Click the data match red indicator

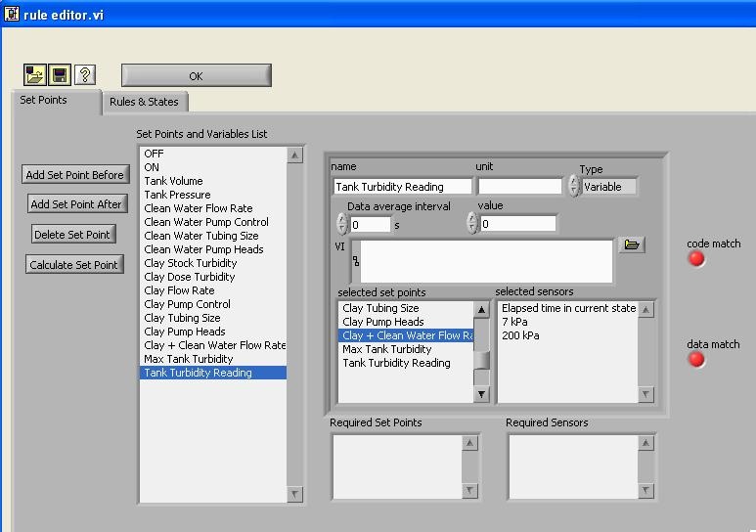(x=696, y=359)
